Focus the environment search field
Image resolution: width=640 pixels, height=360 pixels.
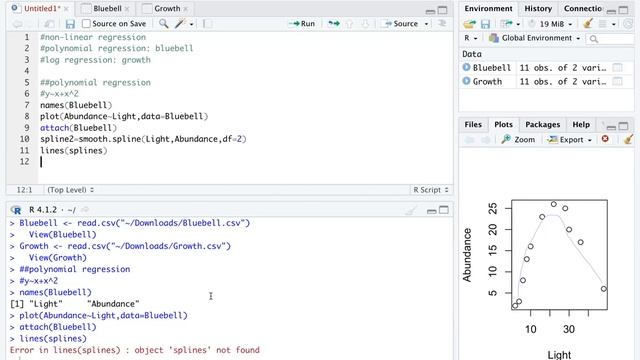(x=611, y=38)
